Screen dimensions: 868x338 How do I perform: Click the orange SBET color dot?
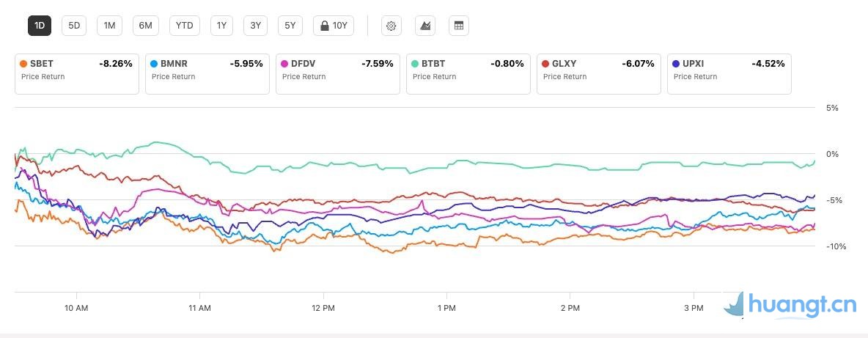coord(24,64)
